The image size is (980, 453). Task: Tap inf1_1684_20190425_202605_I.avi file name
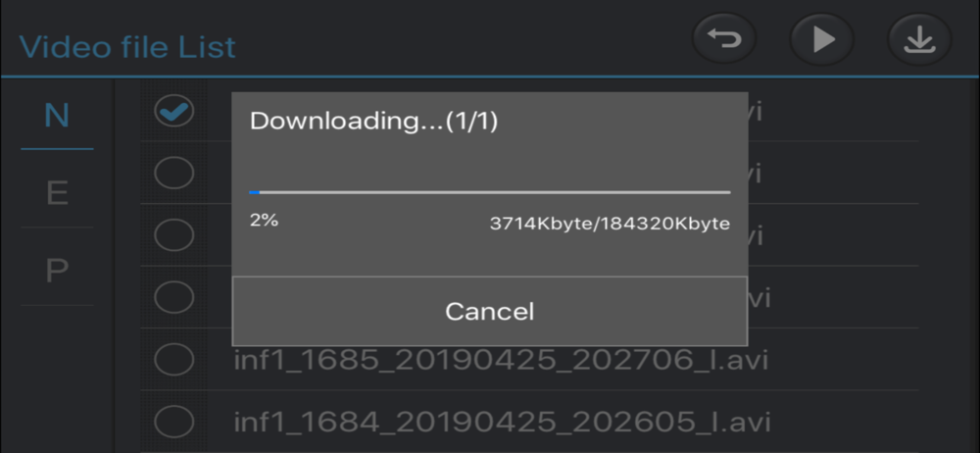[x=500, y=422]
